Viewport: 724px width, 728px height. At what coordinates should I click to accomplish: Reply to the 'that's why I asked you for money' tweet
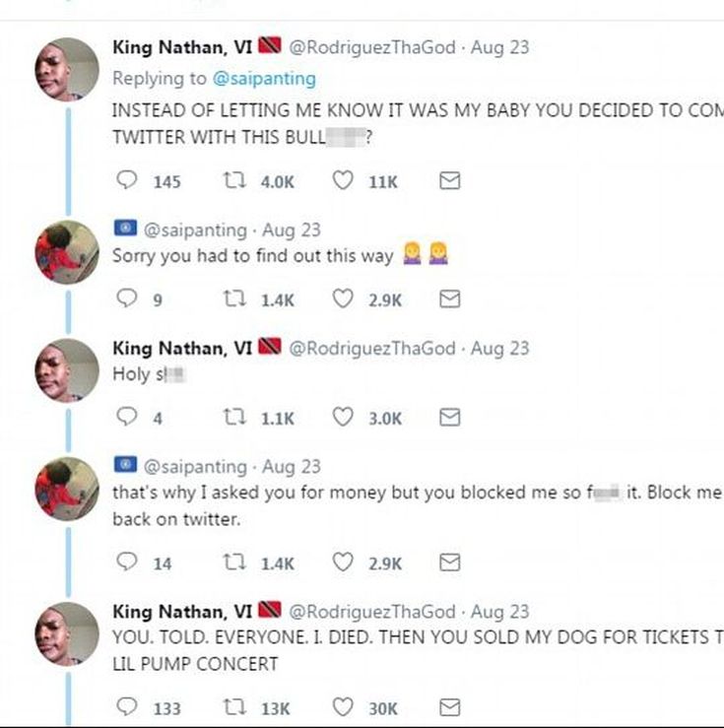126,563
